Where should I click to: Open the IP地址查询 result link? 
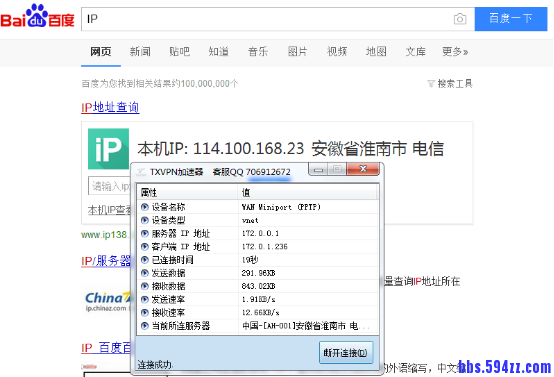[x=110, y=107]
